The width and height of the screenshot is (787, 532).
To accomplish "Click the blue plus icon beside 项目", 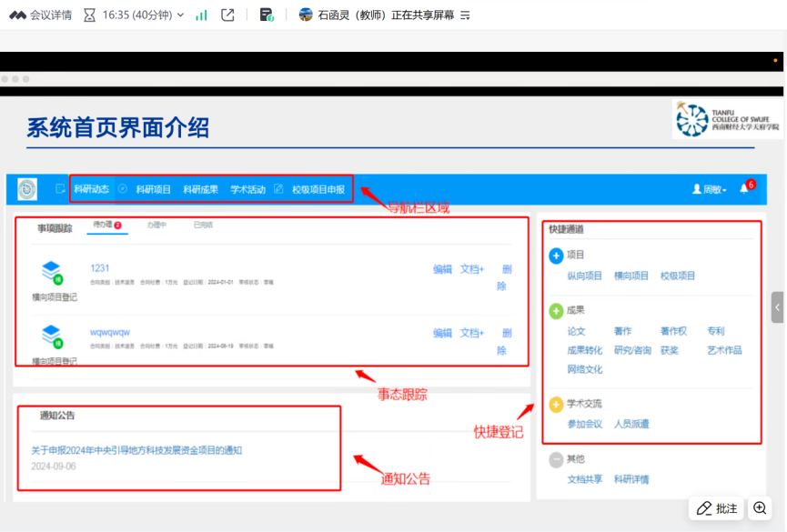I will [556, 256].
